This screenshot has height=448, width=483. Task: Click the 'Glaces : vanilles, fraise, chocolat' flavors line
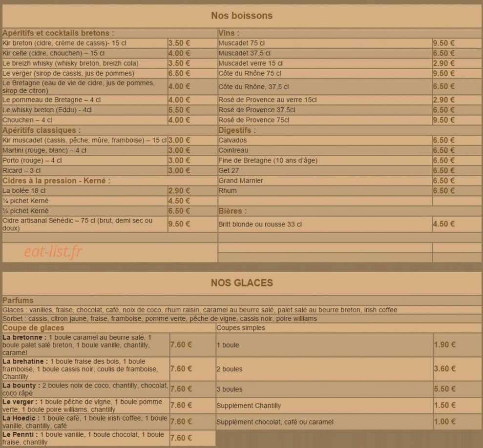point(200,310)
